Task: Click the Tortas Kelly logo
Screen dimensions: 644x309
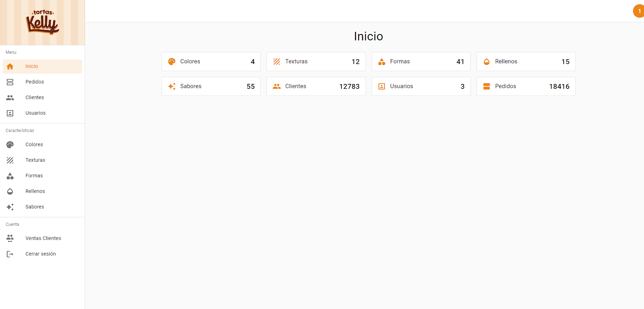Action: tap(43, 22)
